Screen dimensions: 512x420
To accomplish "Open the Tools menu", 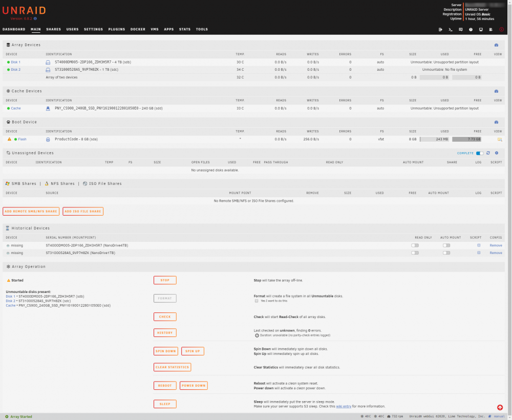I will point(202,29).
